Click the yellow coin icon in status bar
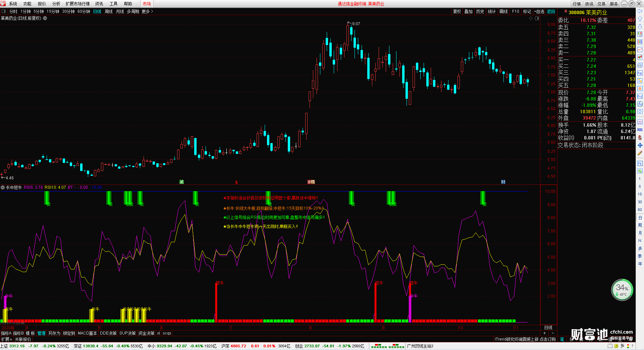 pos(616,346)
